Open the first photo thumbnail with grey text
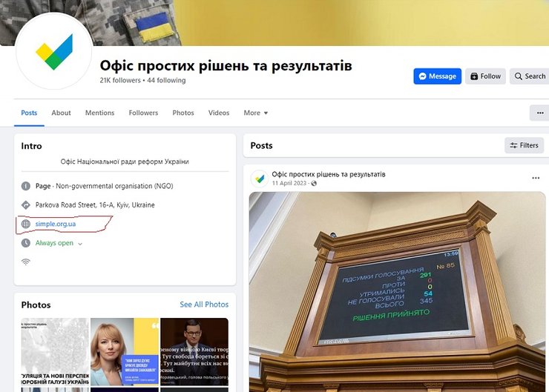 (55, 352)
